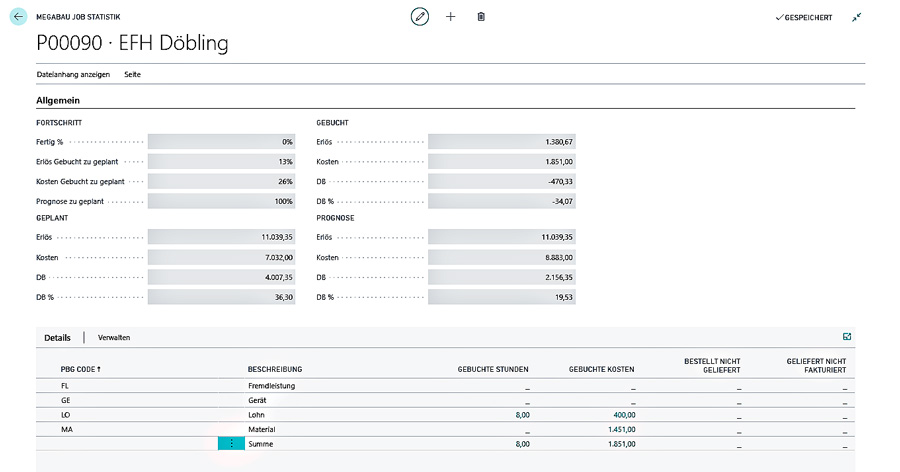Click Kosten Gebucht zu geplant value 26%
Viewport: 900px width, 472px height.
coord(222,181)
